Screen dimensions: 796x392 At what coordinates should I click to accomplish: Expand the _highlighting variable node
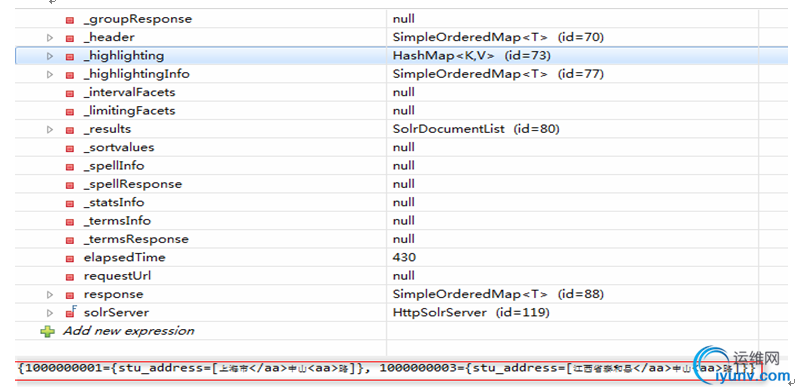50,56
